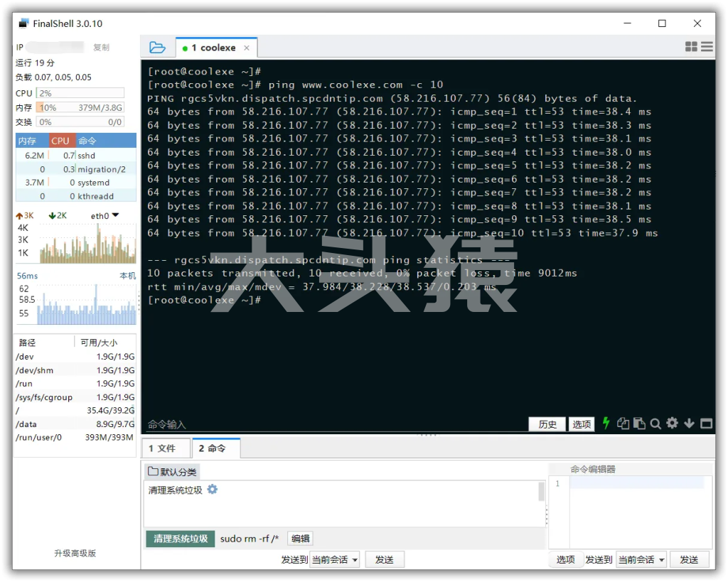This screenshot has height=582, width=728.
Task: Click the 历史 history button
Action: tap(547, 424)
